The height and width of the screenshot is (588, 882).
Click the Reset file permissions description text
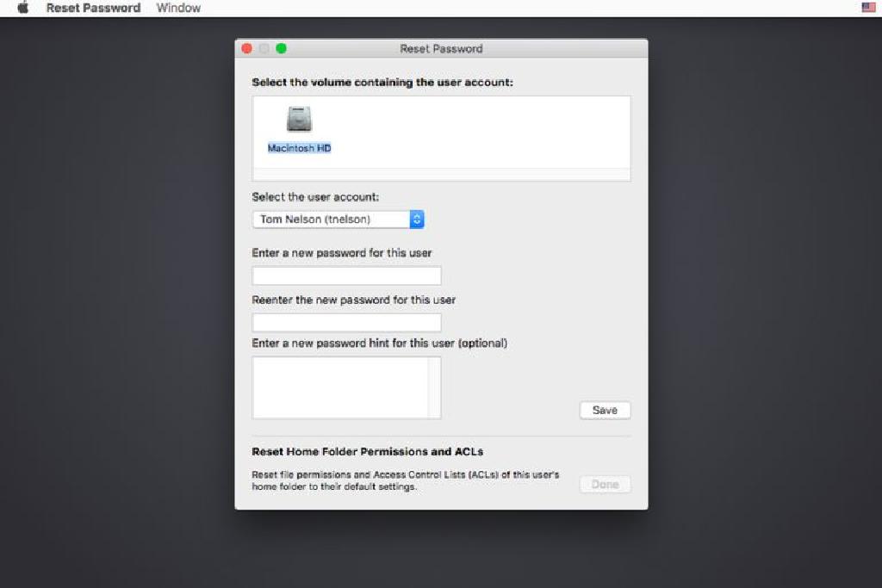[405, 480]
